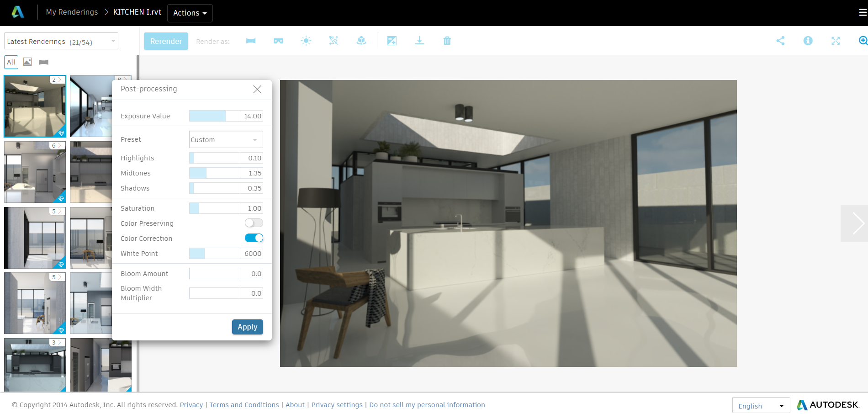Viewport: 868px width, 414px height.
Task: Disable Color Correction
Action: coord(254,238)
